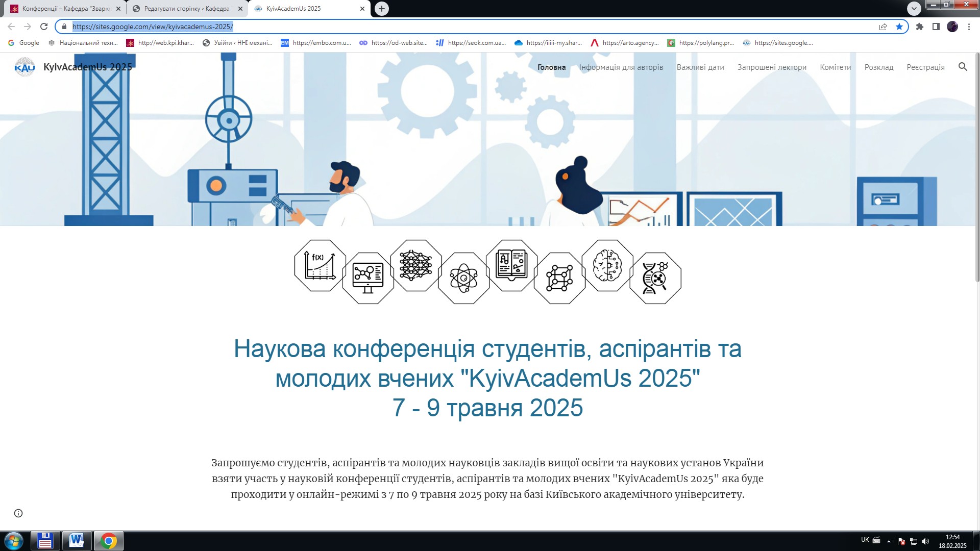The width and height of the screenshot is (980, 551).
Task: Switch to the Редагувати сторінку tab
Action: [186, 9]
